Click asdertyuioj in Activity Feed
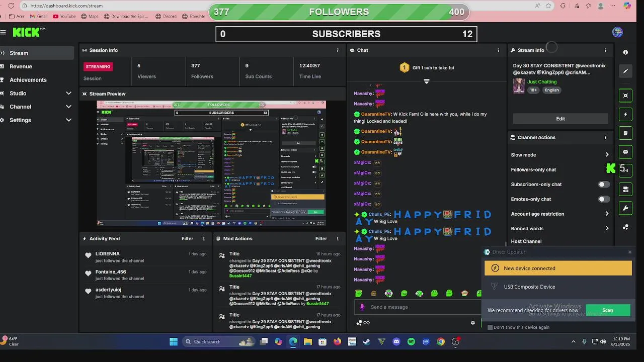 coord(108,290)
